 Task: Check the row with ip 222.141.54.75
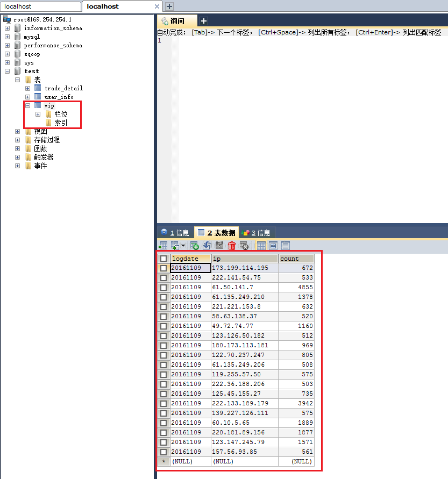[163, 278]
